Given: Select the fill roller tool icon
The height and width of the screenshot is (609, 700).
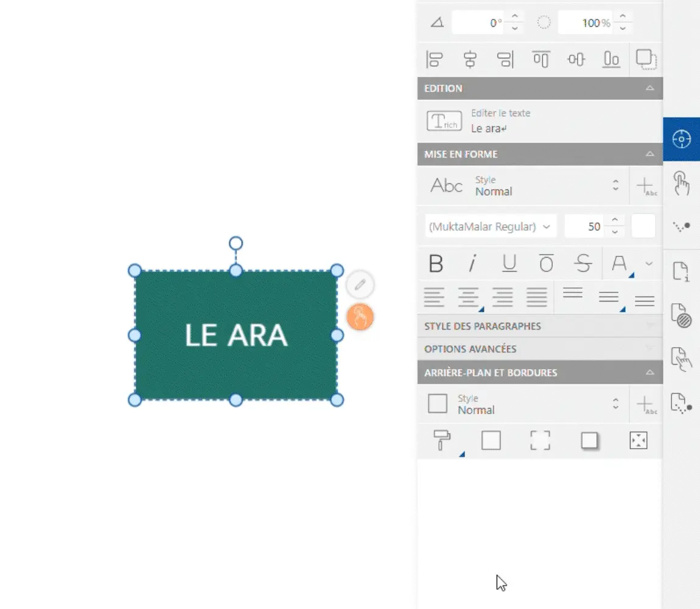Looking at the screenshot, I should [x=441, y=440].
